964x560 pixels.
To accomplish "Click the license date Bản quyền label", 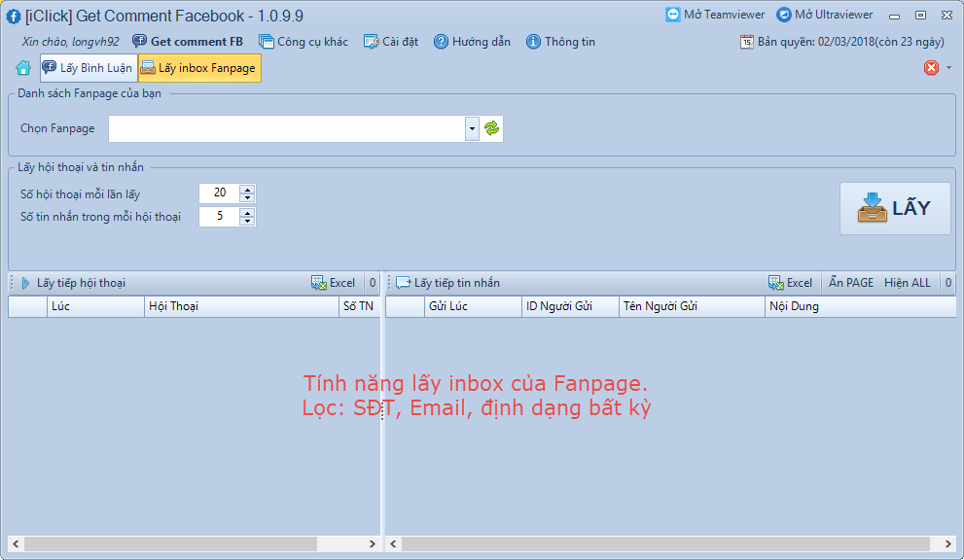I will (842, 41).
